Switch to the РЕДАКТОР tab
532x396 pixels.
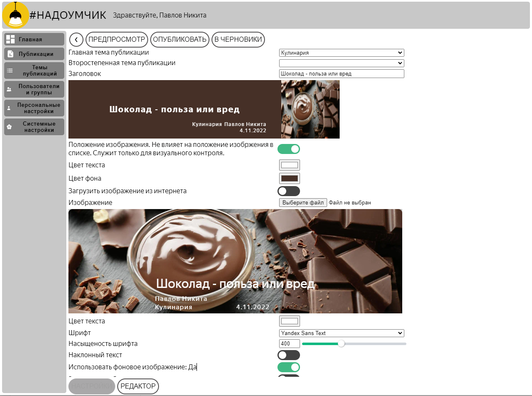(138, 386)
